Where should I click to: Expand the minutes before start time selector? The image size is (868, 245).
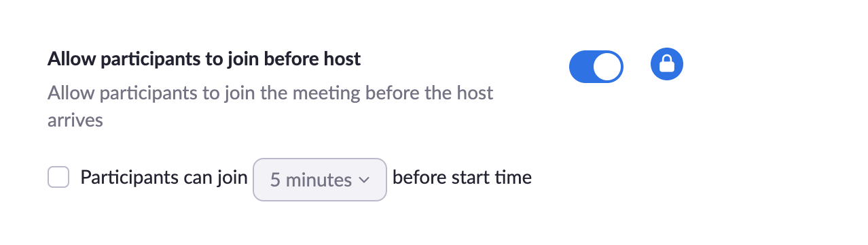(x=320, y=180)
